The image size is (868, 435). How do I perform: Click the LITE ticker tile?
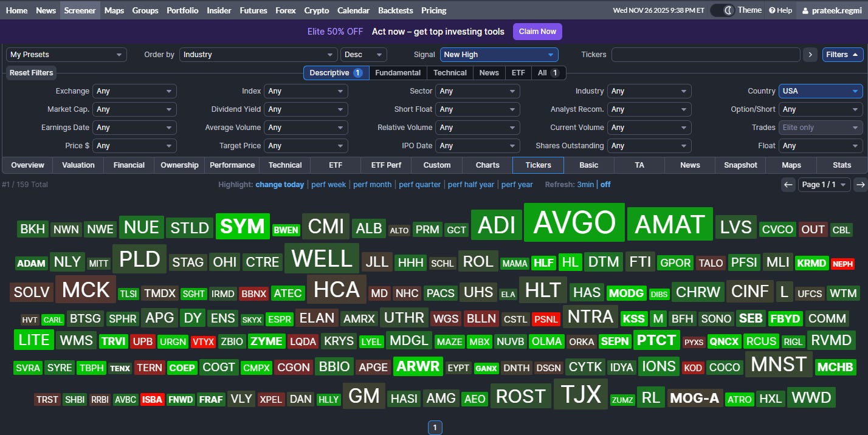(x=34, y=340)
